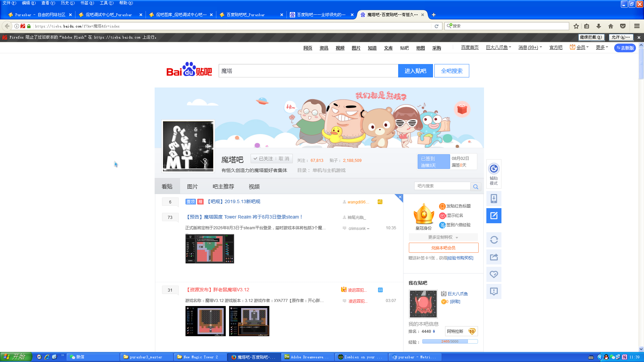Click the magnifier button for 吧内搜索
Screen dimensions: 644x362
click(476, 187)
